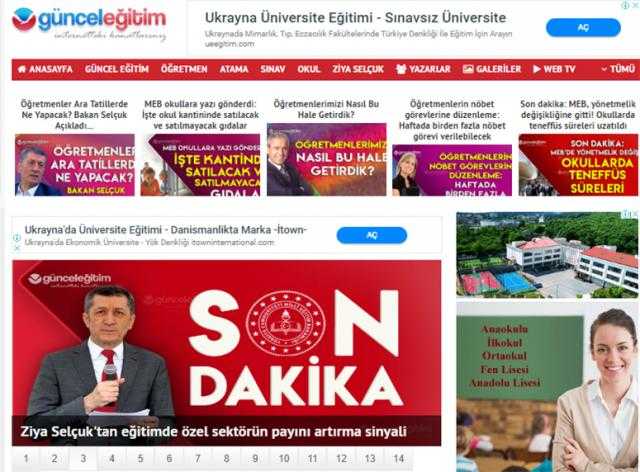Open the Anasayfa home icon link
The width and height of the screenshot is (640, 472).
click(45, 69)
